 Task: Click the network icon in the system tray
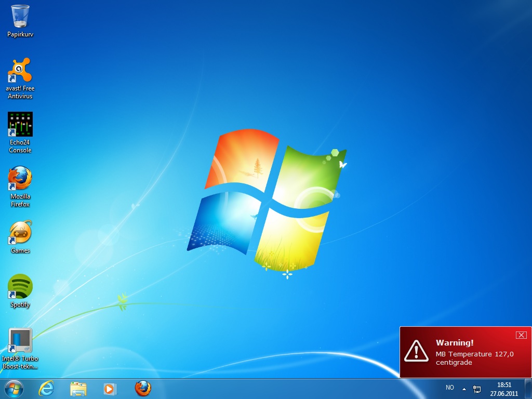click(477, 389)
